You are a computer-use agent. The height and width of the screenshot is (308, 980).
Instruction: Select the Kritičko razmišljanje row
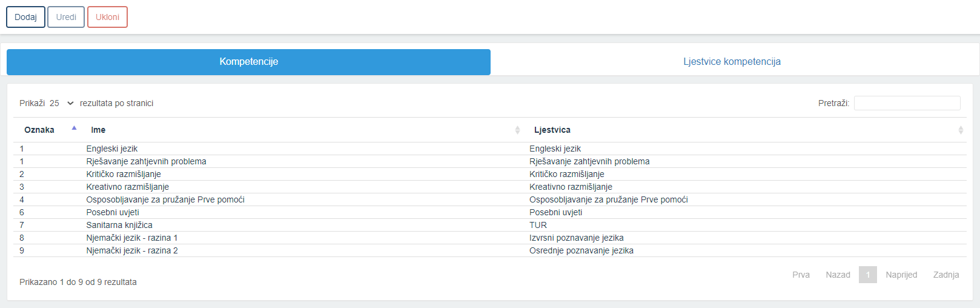pos(490,174)
